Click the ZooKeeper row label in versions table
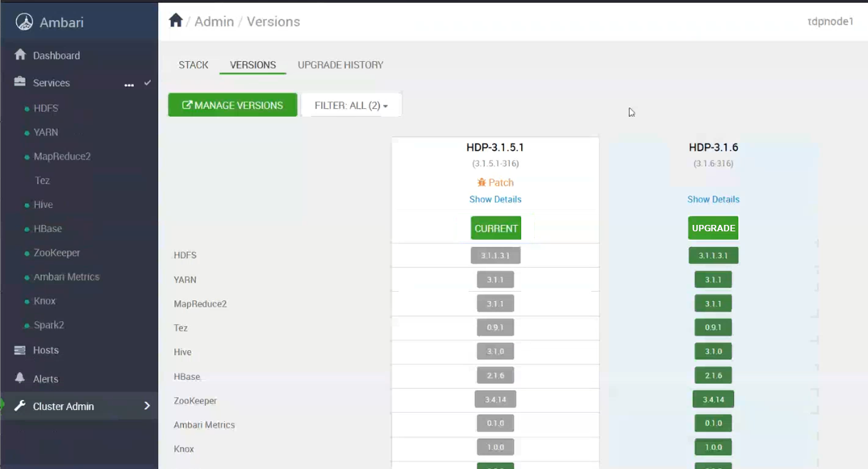The height and width of the screenshot is (469, 868). 195,401
